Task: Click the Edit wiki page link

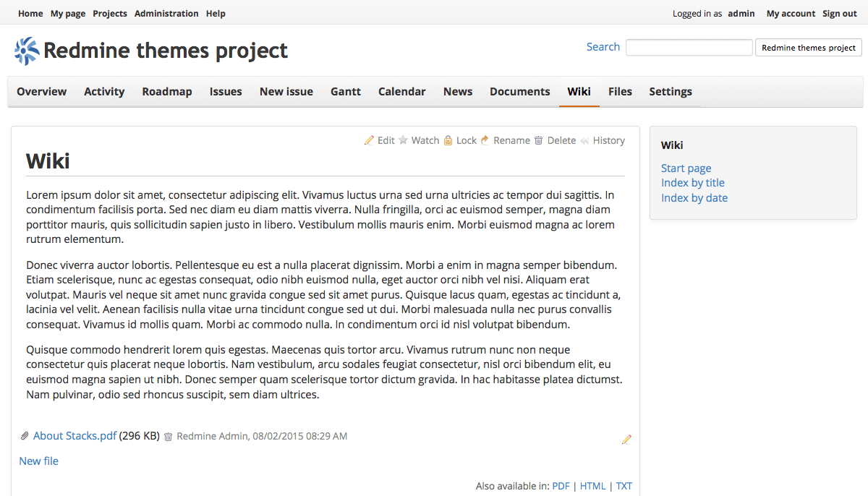Action: (386, 140)
